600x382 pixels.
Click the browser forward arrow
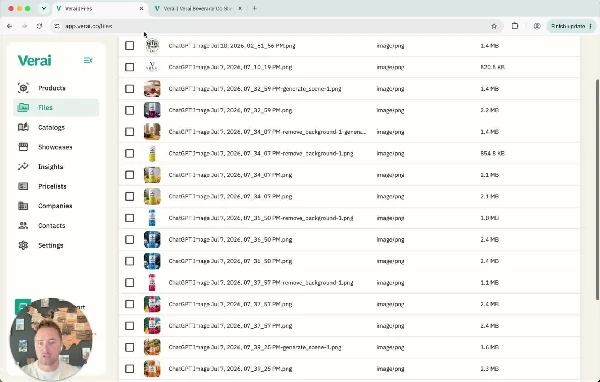pyautogui.click(x=24, y=26)
